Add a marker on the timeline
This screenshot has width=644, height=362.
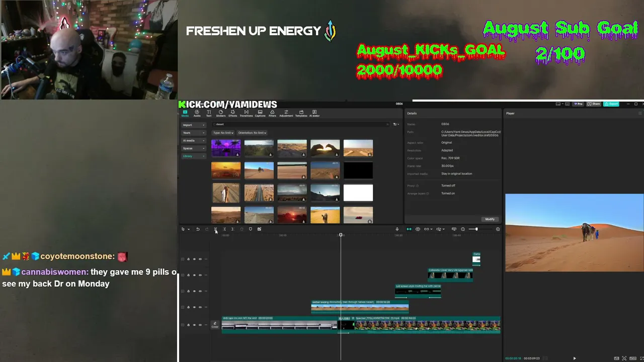251,229
